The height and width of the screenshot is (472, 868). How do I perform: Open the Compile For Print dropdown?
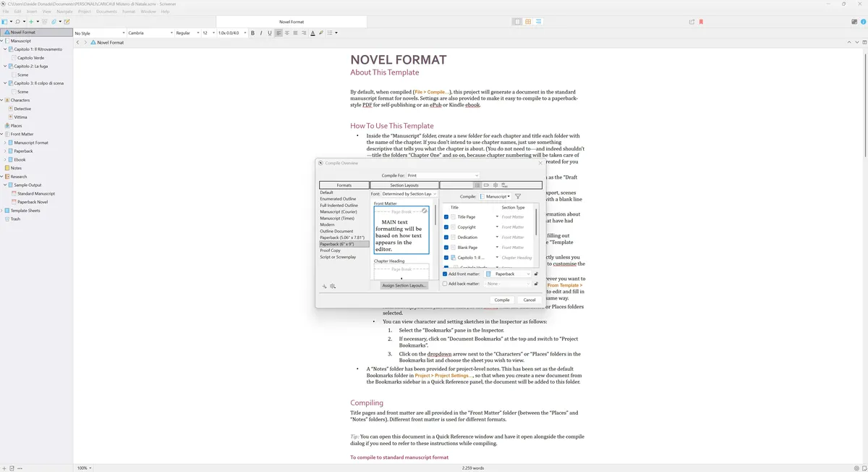(x=443, y=175)
